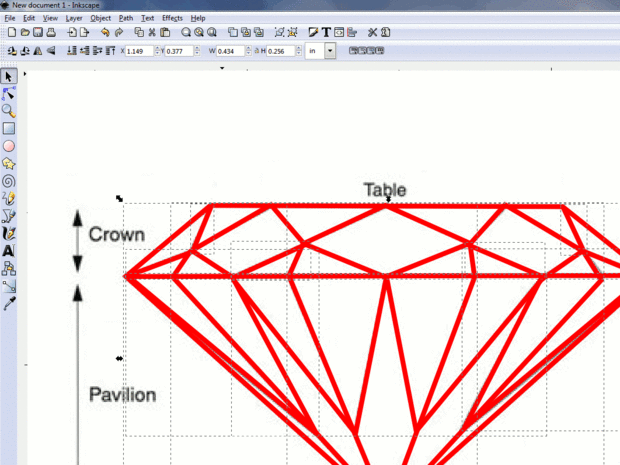Select the Node editing tool
Screen dimensions: 620x465
[9, 94]
